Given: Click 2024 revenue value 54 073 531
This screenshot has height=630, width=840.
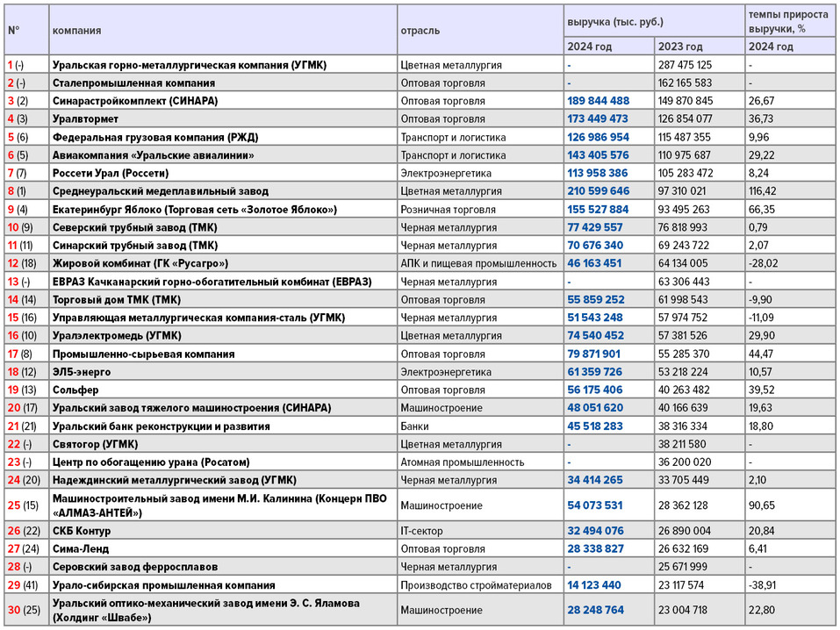Looking at the screenshot, I should [595, 505].
